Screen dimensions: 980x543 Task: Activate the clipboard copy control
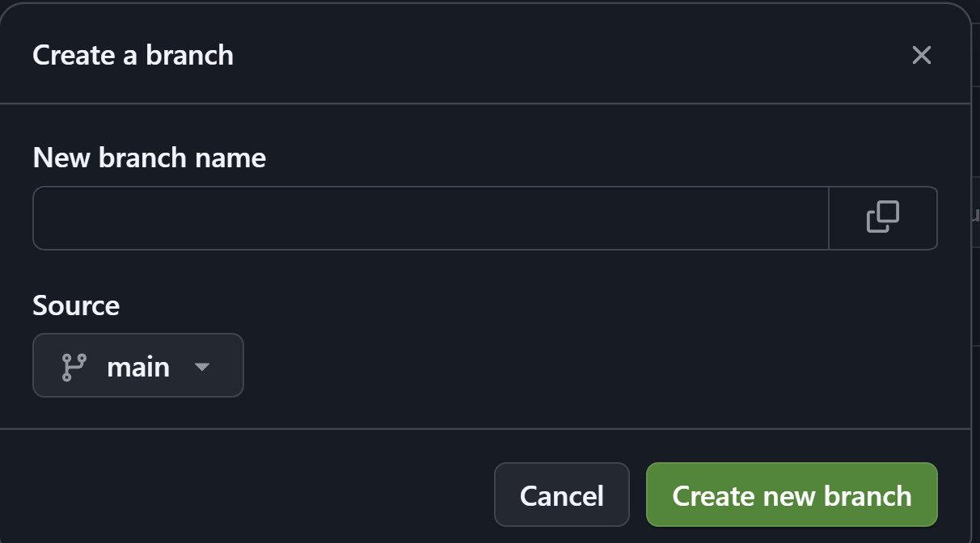(x=883, y=217)
